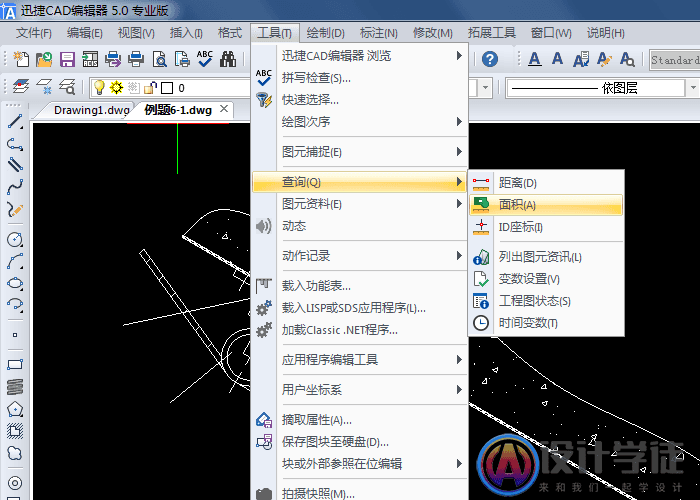This screenshot has height=500, width=700.
Task: Click the layer 0 color square
Action: 167,88
